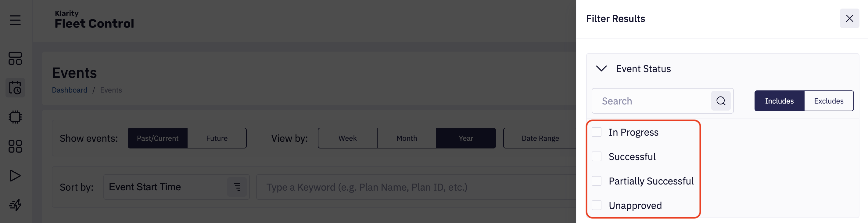Click the magnifier search icon in filter

tap(721, 101)
